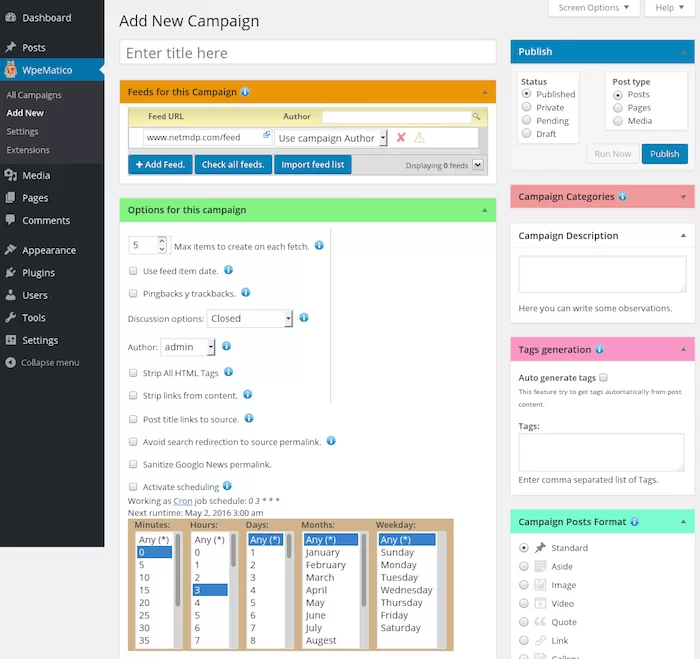Select the Draft status radio button
Screen dimensions: 700x659
pos(527,133)
